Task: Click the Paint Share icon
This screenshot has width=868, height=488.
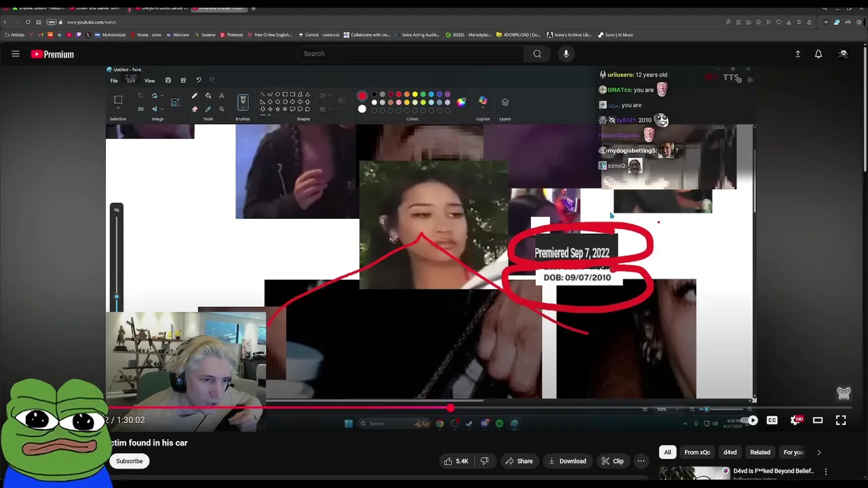Action: pos(183,81)
